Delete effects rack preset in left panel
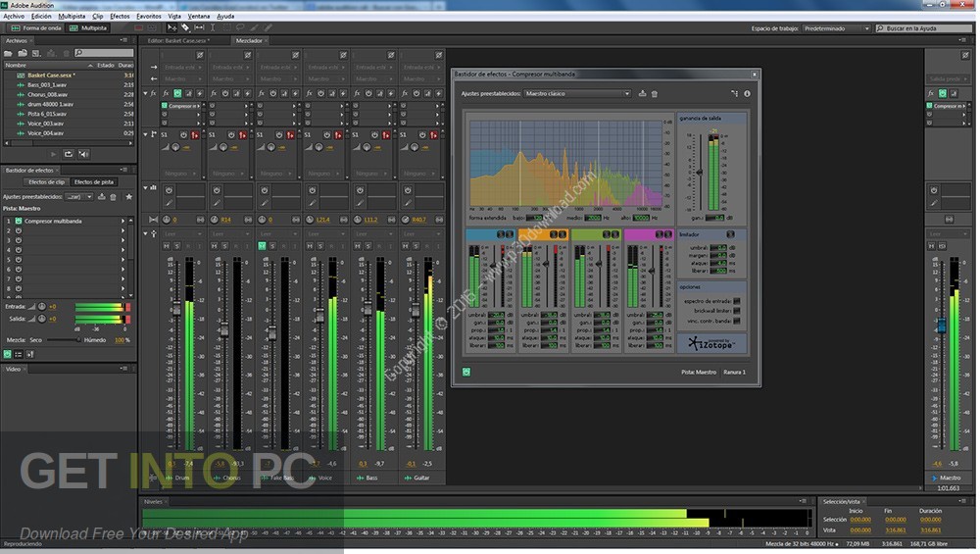 click(x=113, y=197)
